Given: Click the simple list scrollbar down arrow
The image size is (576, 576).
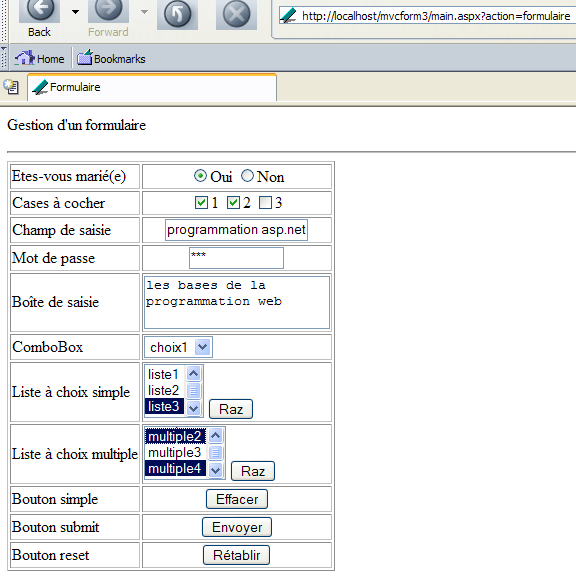Looking at the screenshot, I should (x=193, y=408).
